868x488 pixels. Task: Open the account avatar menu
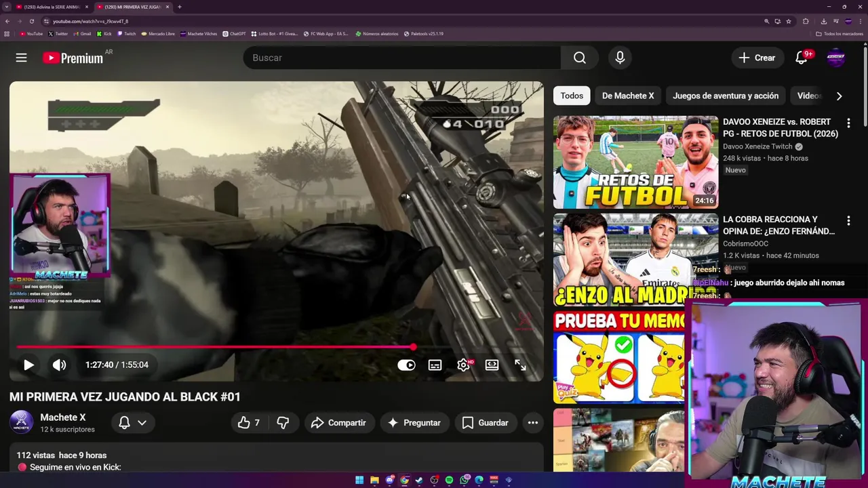point(835,58)
